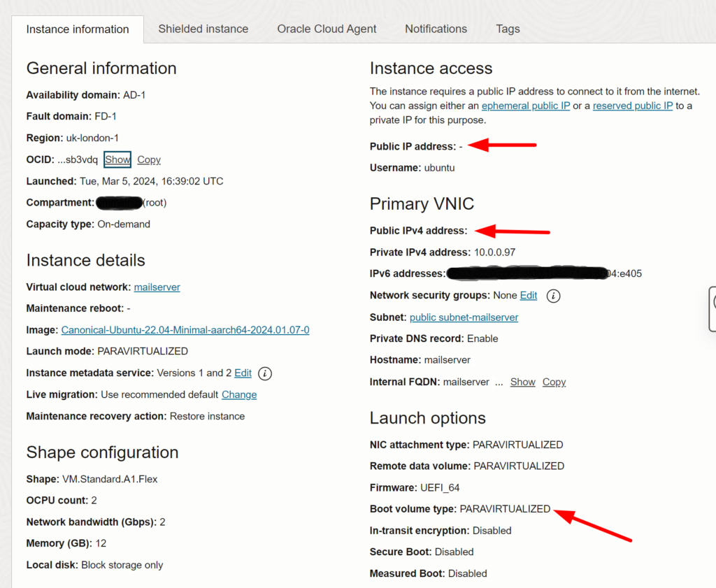Open the info tooltip beside Network security groups
This screenshot has height=588, width=716.
[x=552, y=296]
